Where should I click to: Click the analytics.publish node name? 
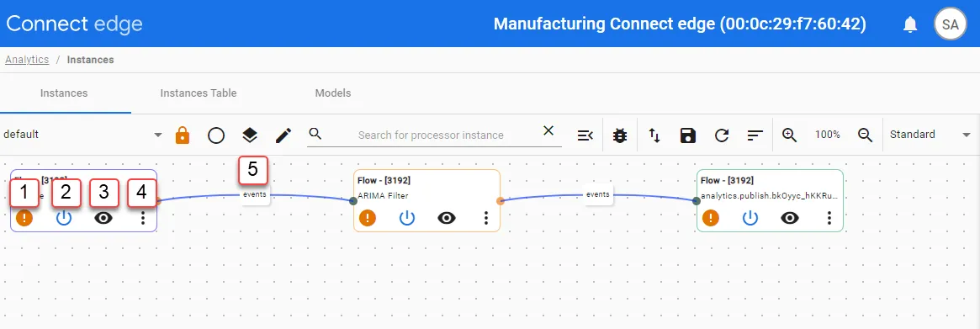tap(770, 196)
